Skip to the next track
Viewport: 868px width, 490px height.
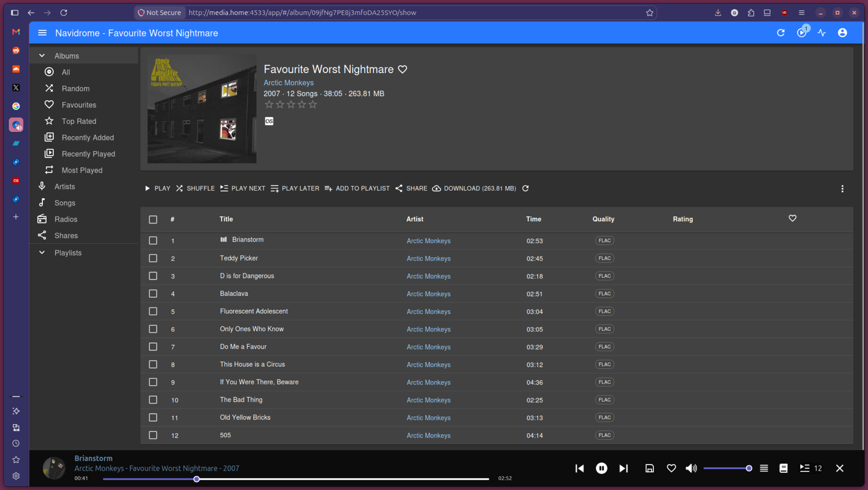click(x=623, y=468)
